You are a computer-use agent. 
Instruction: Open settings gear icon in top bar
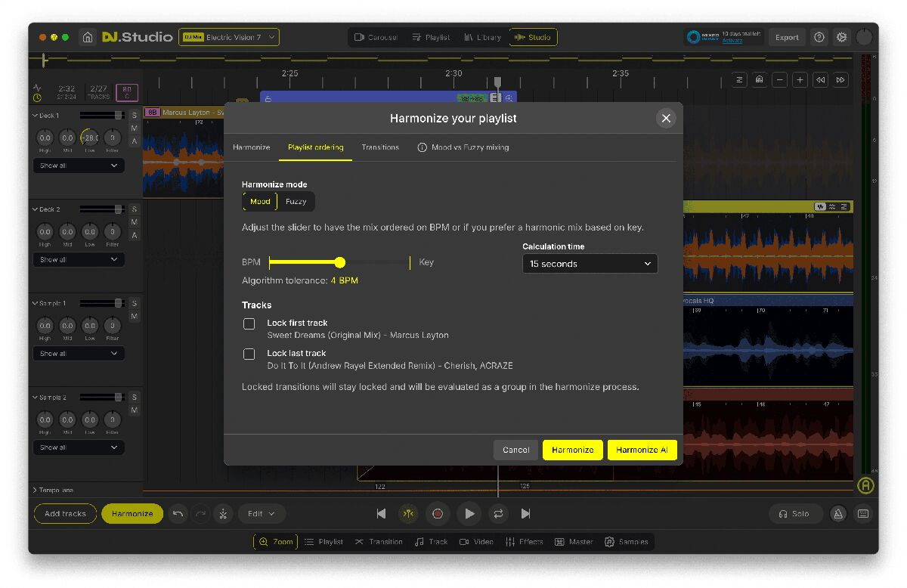841,37
